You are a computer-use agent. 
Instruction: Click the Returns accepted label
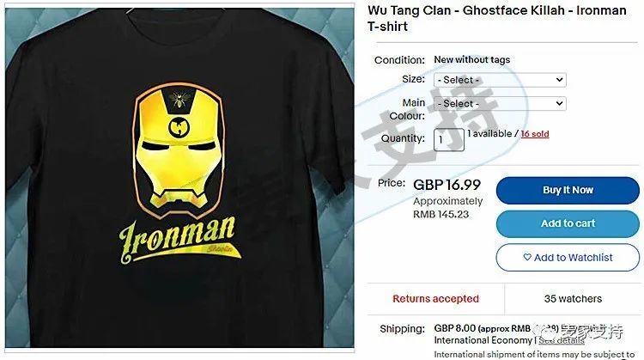[435, 299]
